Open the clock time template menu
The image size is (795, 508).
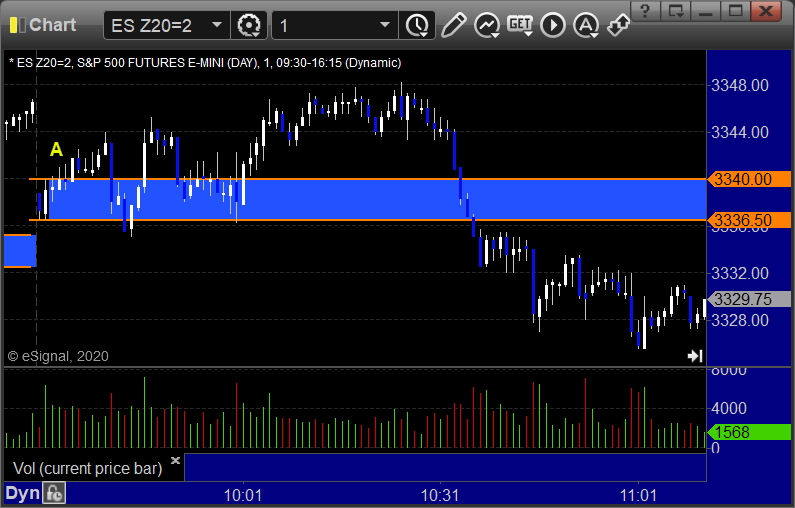(417, 25)
